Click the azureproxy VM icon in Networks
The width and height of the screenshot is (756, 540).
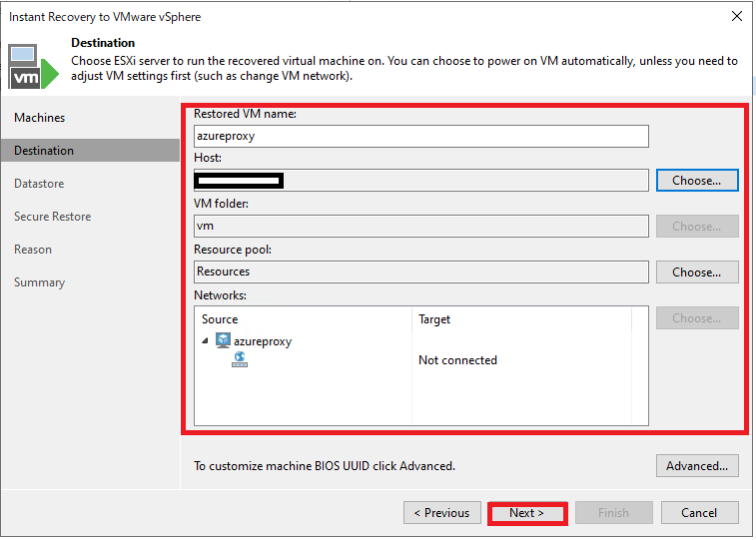coord(223,340)
